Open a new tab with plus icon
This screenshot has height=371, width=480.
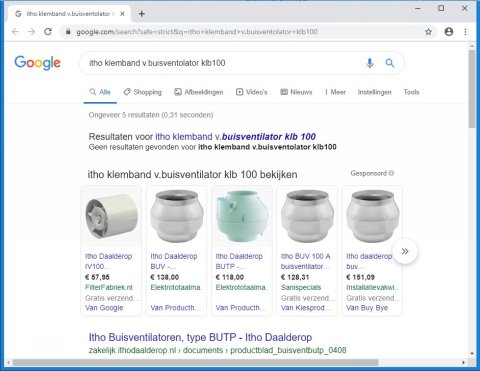click(142, 14)
